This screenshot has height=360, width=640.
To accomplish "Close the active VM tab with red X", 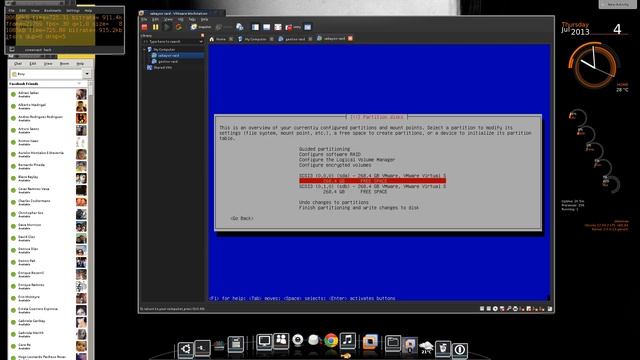I will 350,39.
